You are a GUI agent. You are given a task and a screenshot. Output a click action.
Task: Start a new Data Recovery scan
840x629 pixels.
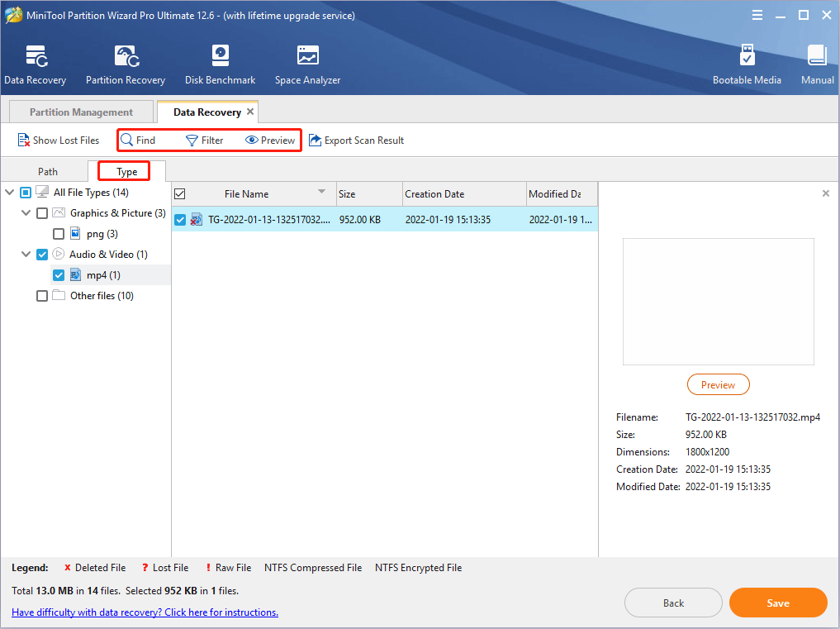tap(35, 64)
